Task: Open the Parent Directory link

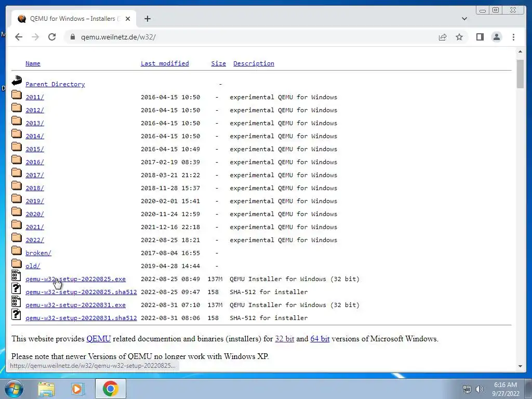Action: (x=55, y=84)
